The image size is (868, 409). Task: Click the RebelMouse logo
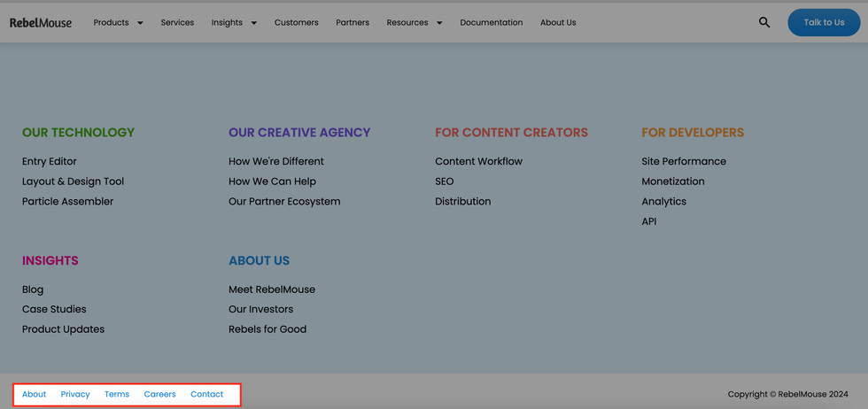[41, 22]
